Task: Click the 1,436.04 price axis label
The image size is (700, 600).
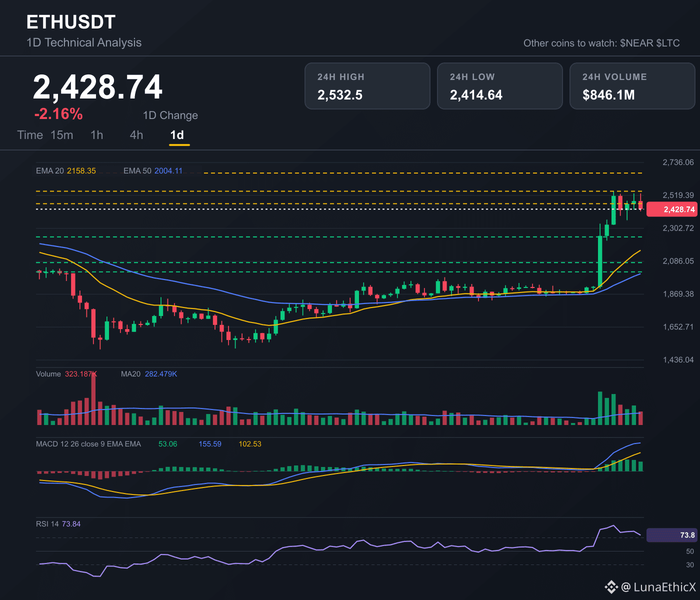Action: point(678,360)
